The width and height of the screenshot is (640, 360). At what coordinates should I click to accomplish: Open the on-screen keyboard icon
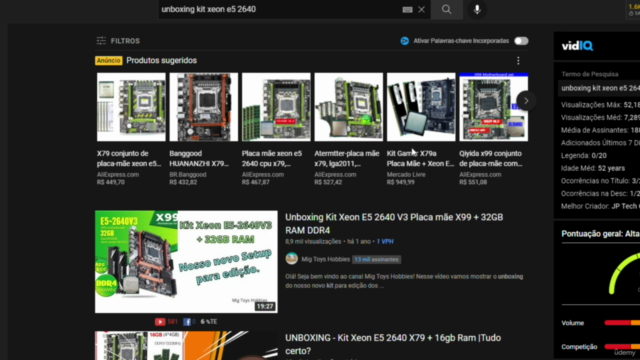click(407, 9)
